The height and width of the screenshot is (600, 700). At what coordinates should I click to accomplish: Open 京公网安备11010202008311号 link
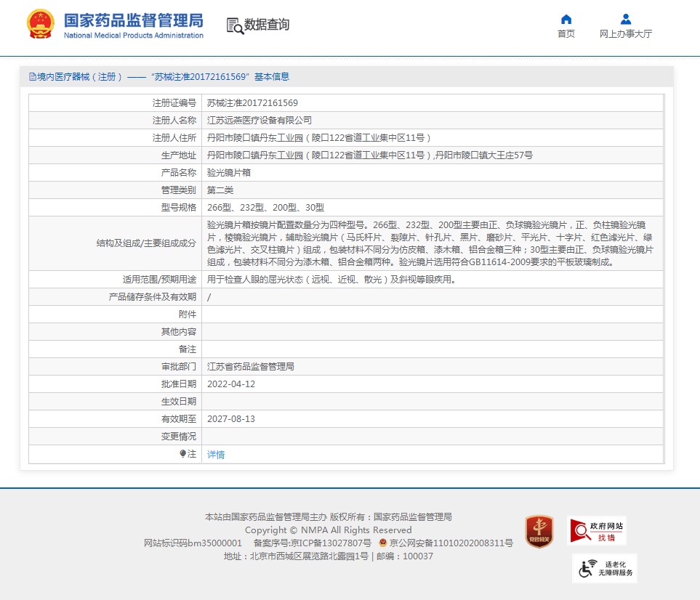point(451,543)
